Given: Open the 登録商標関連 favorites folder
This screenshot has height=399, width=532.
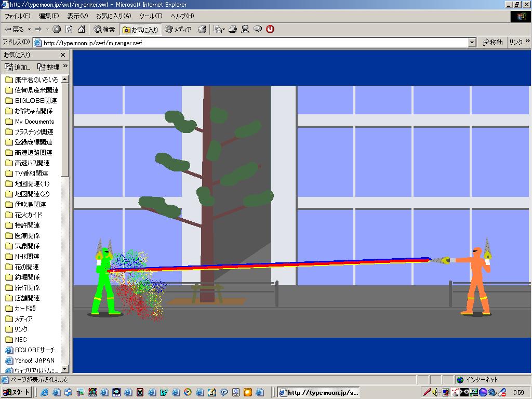Looking at the screenshot, I should 29,142.
